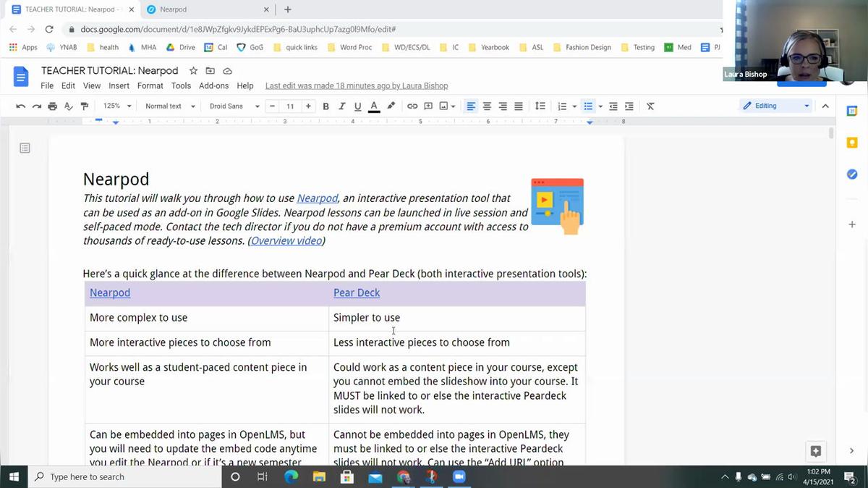Open the Normal text style dropdown
The width and height of the screenshot is (868, 488).
point(170,106)
